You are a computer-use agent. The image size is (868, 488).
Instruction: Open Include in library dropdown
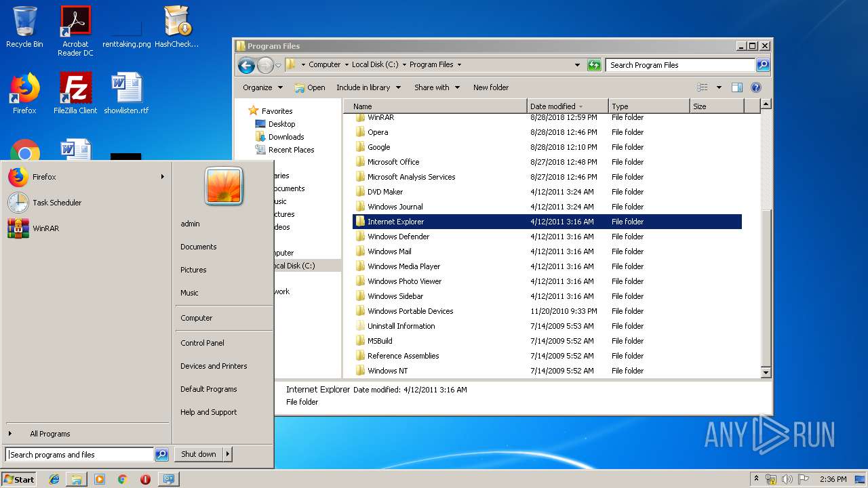click(x=368, y=87)
